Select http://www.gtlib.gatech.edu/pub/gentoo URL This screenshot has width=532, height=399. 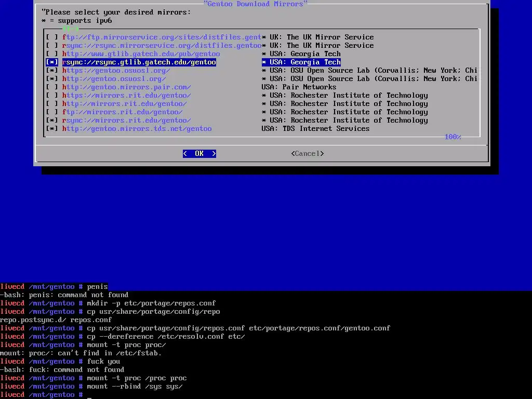click(141, 54)
